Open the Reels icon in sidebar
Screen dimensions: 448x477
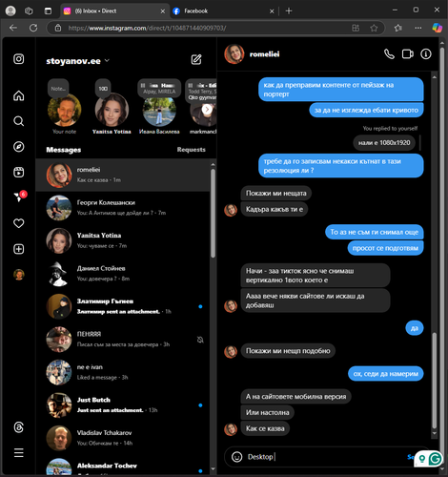click(x=19, y=172)
